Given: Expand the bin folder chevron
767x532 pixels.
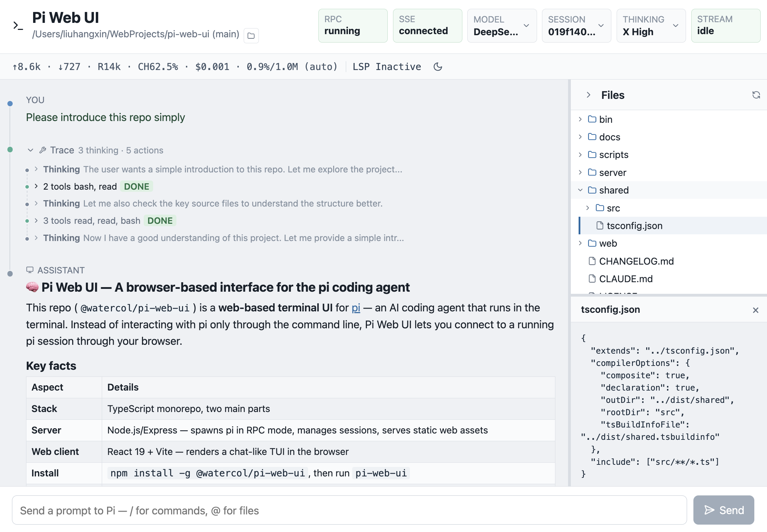Looking at the screenshot, I should pyautogui.click(x=580, y=119).
